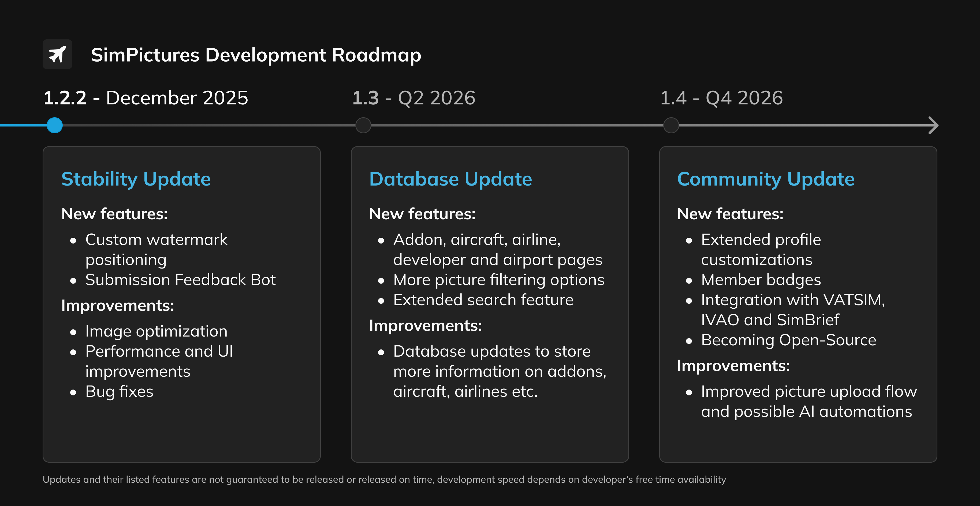Click the airplane logo icon
The image size is (980, 506).
click(x=57, y=54)
